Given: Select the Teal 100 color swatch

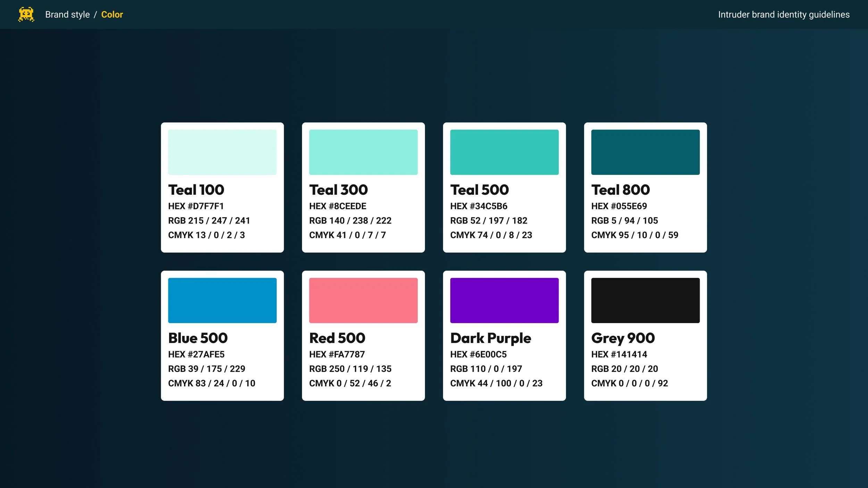Looking at the screenshot, I should tap(222, 152).
